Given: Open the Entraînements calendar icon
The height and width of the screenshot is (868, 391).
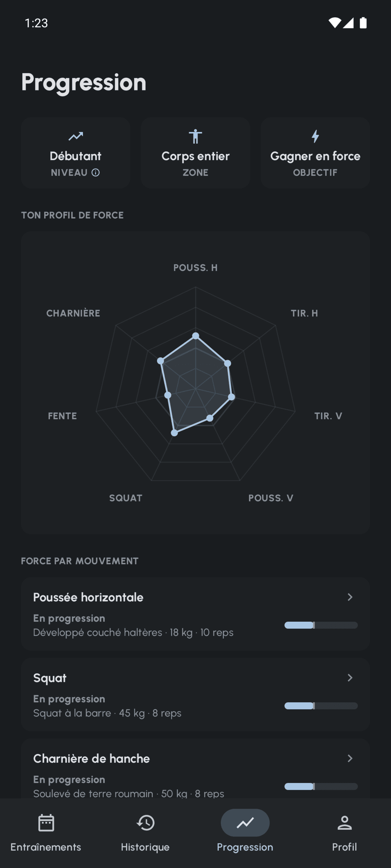Looking at the screenshot, I should [46, 823].
